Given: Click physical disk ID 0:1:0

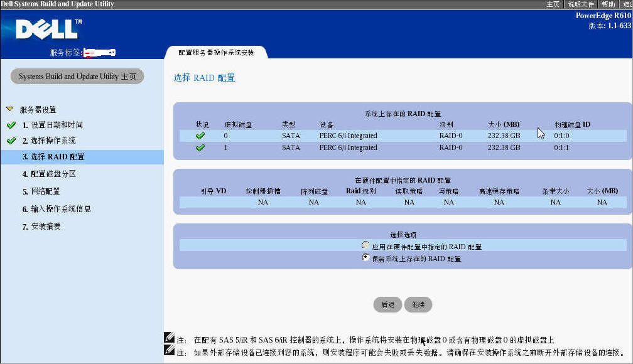Looking at the screenshot, I should 561,136.
